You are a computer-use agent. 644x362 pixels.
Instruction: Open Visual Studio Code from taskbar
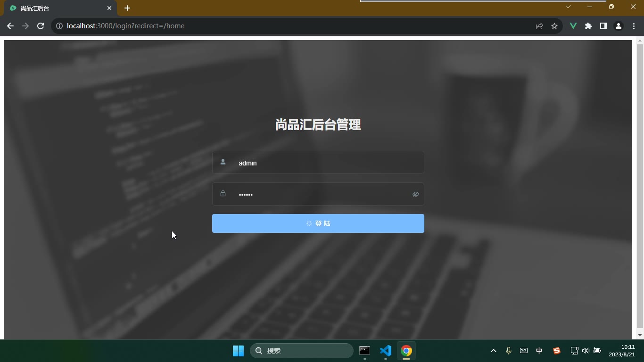(386, 351)
